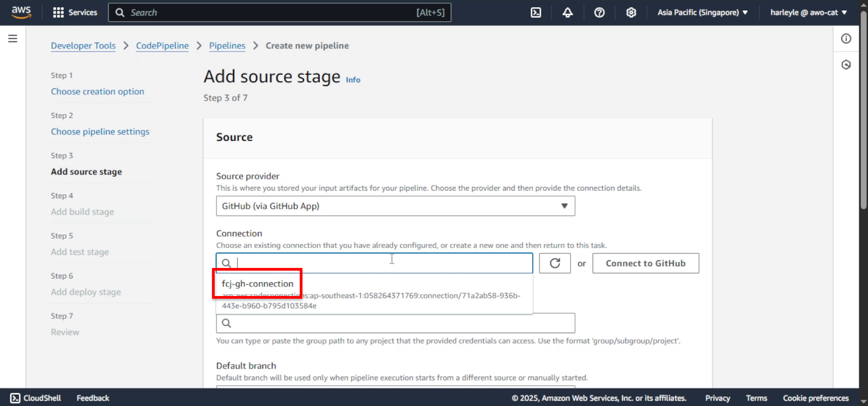Screen dimensions: 868x406
Task: Click the Add build stage step label
Action: (82, 212)
